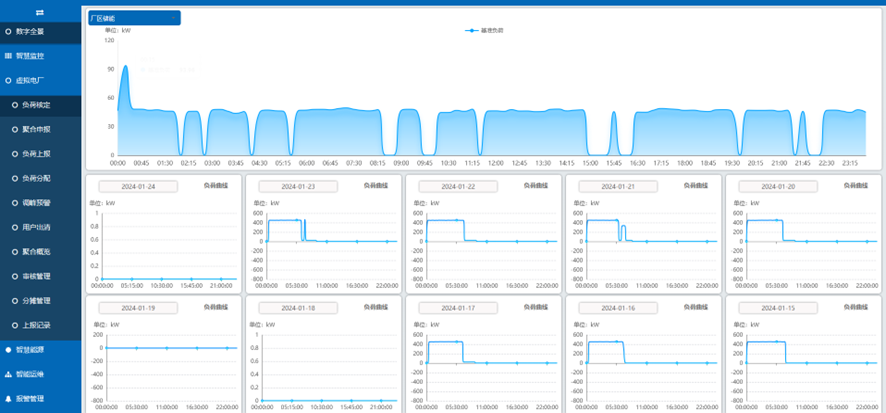886x413 pixels.
Task: Open the 厂区储能 dropdown
Action: (x=134, y=18)
